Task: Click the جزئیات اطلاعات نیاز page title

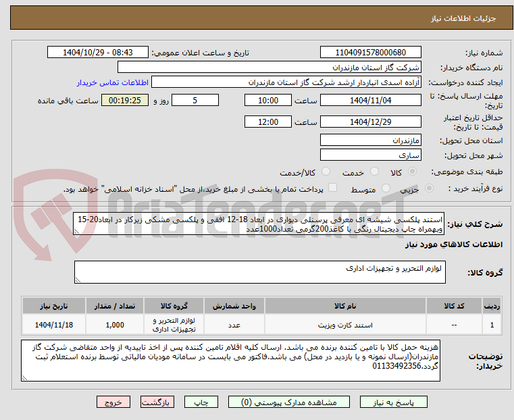Action: (463, 18)
